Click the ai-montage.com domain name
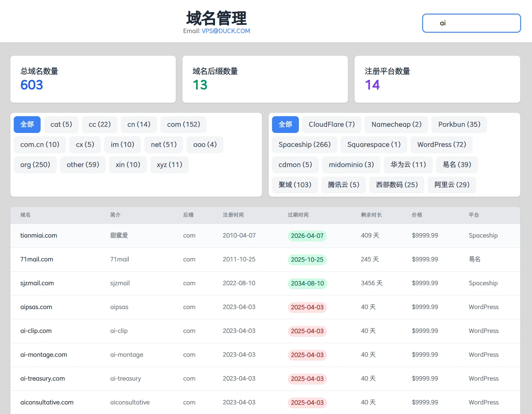 [44, 355]
